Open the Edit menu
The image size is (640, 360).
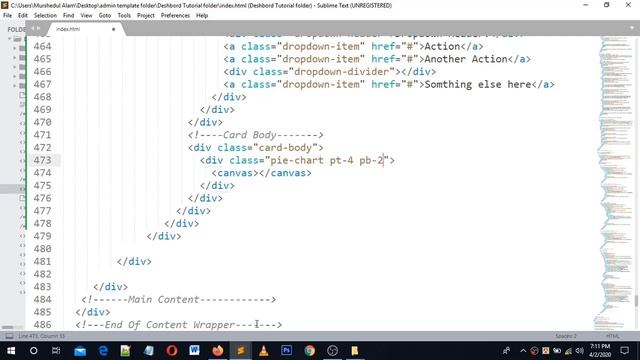click(x=23, y=16)
